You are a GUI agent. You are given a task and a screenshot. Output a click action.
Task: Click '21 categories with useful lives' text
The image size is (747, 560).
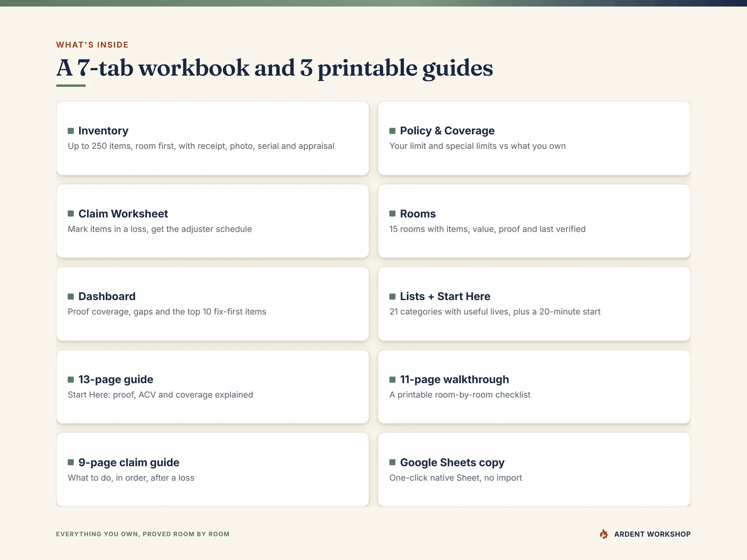click(495, 312)
